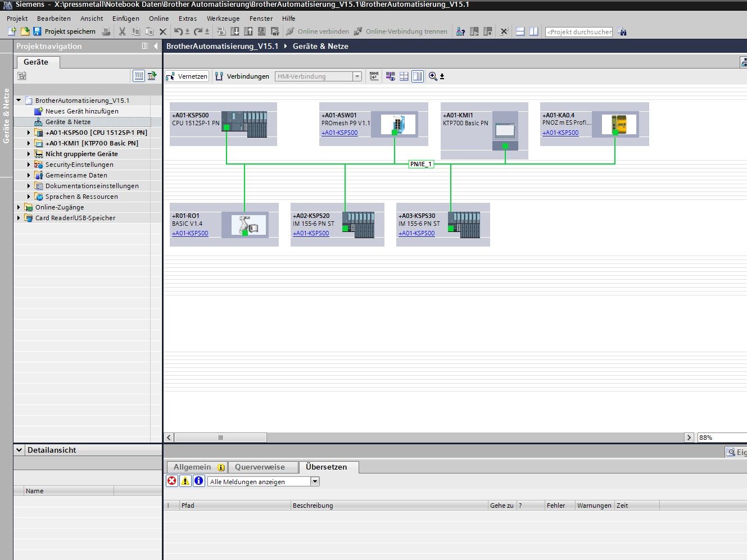
Task: Toggle the warnings filter button
Action: tap(185, 481)
